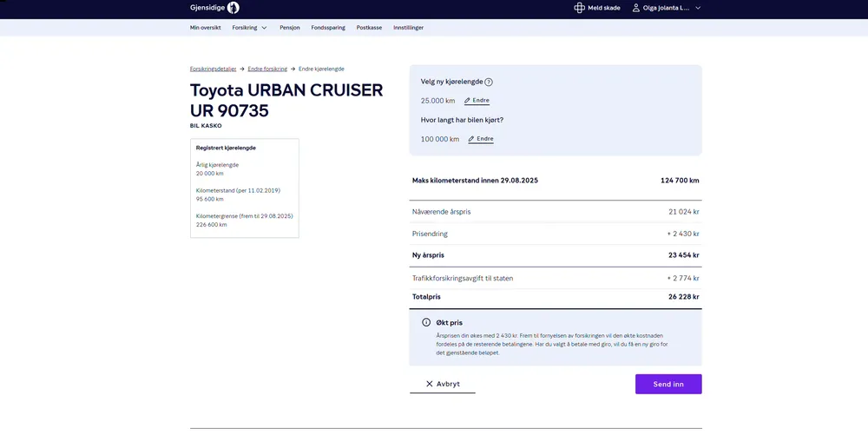Viewport: 868px width, 442px height.
Task: Click the user avatar icon
Action: point(636,8)
